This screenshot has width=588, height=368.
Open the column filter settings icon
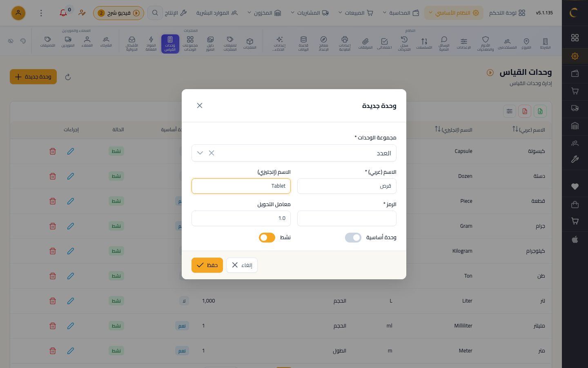tap(509, 111)
